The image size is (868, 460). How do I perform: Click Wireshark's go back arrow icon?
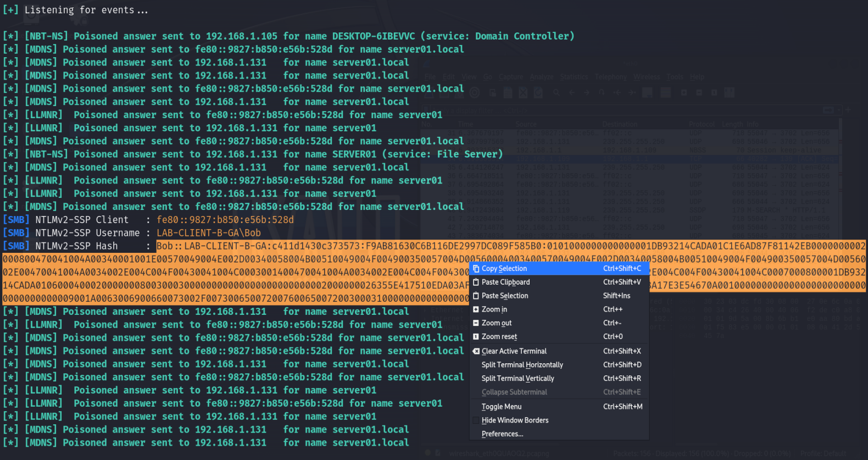pyautogui.click(x=572, y=92)
